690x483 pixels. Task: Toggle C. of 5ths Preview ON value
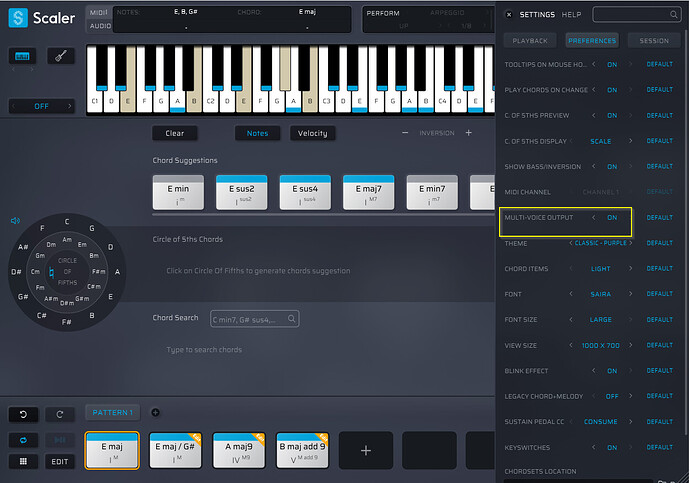[612, 116]
